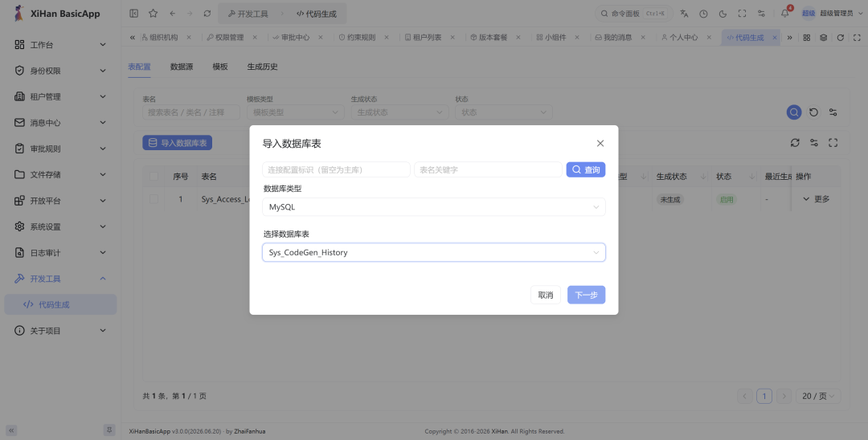Toggle the sidebar collapse icon in header
The width and height of the screenshot is (868, 440).
coord(134,14)
